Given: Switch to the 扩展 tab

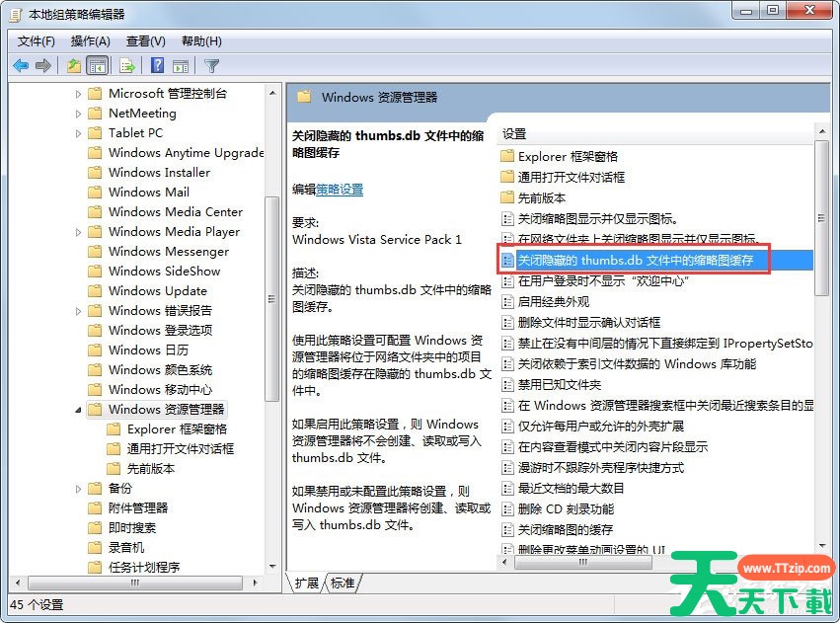Looking at the screenshot, I should coord(306,583).
